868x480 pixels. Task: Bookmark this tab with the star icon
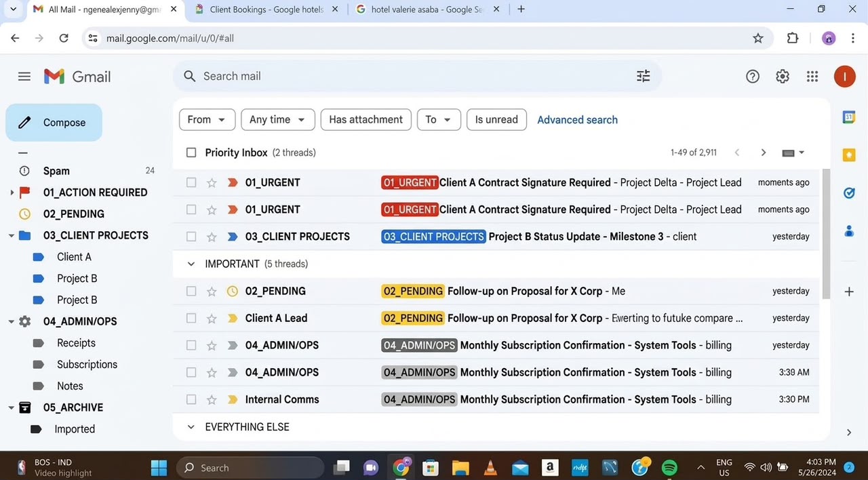pos(758,39)
